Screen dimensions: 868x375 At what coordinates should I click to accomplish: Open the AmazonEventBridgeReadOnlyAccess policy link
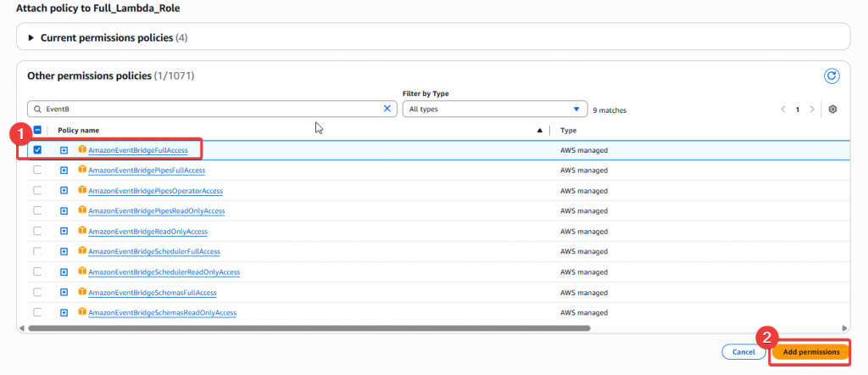point(147,232)
